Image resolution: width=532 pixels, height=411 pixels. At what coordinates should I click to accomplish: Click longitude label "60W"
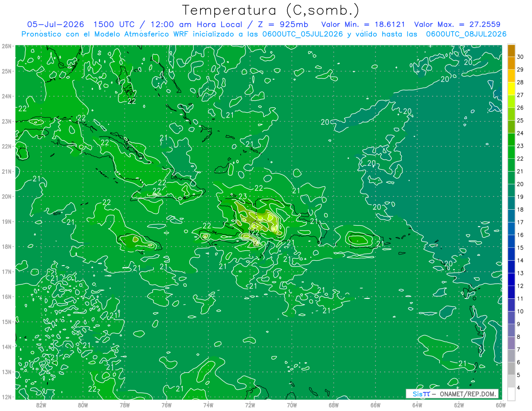pos(501,405)
